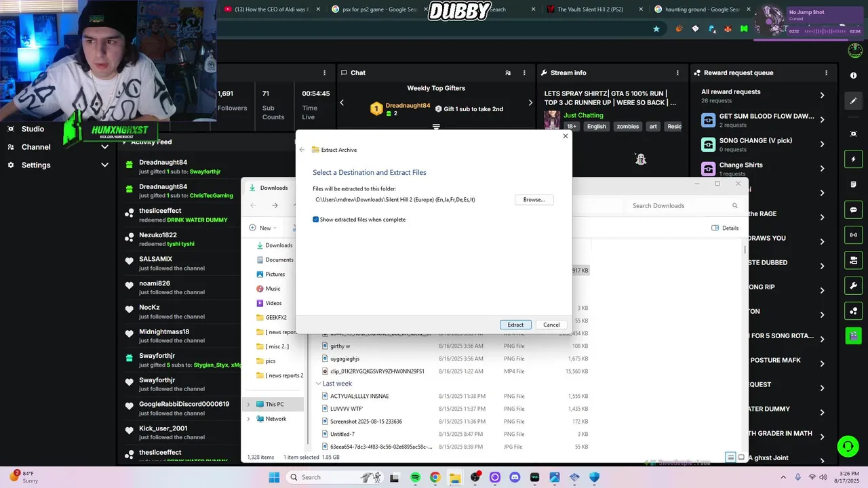Select the file named girthy w
Viewport: 868px width, 488px height.
tap(340, 346)
